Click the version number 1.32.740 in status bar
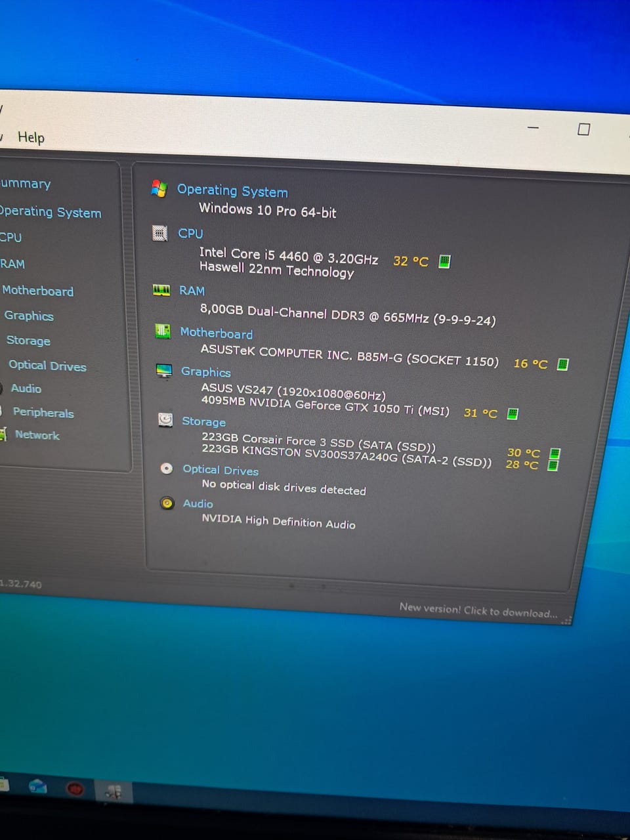 [x=20, y=583]
